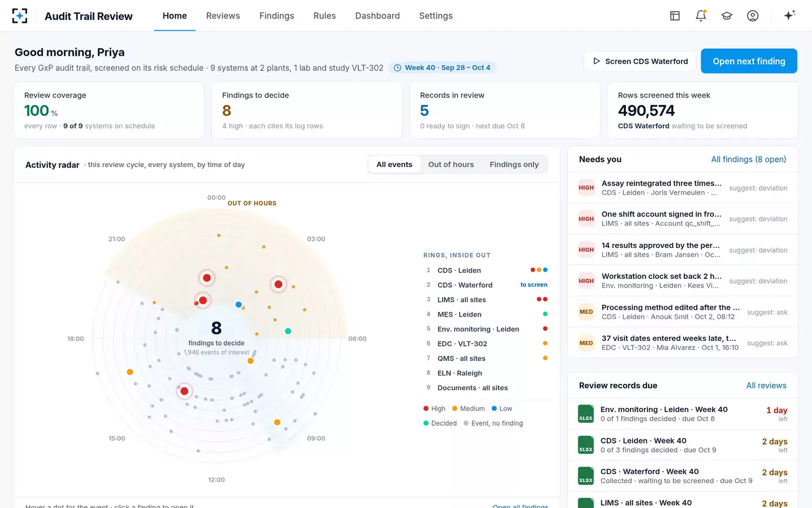The height and width of the screenshot is (508, 812).
Task: Open the Reviews tab
Action: (223, 16)
